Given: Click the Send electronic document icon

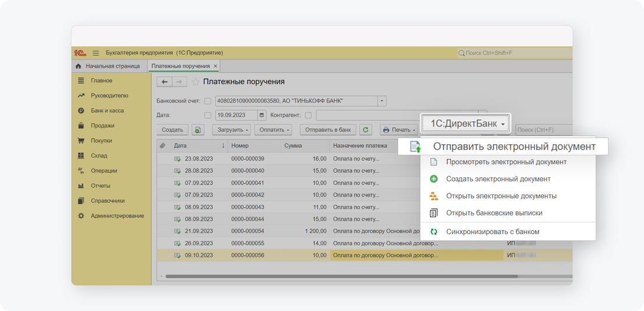Looking at the screenshot, I should pos(415,146).
